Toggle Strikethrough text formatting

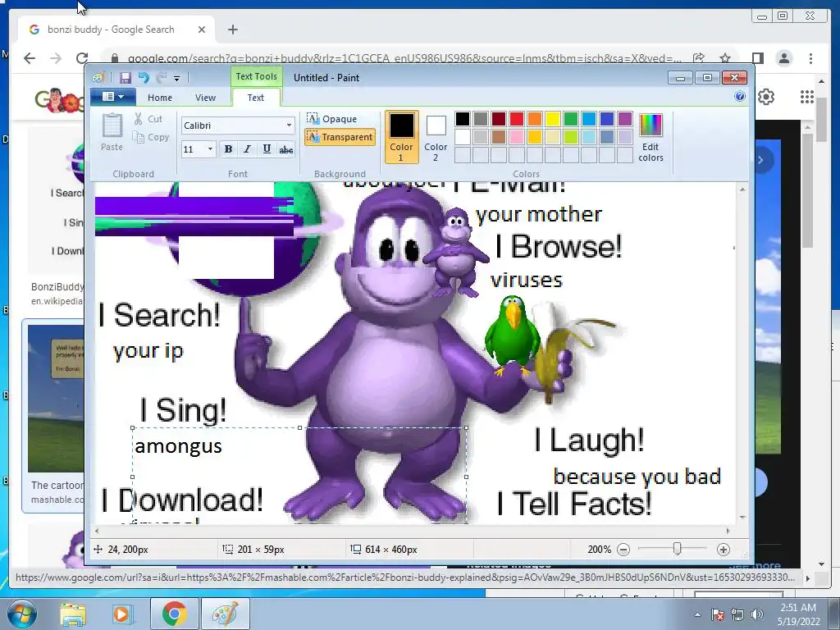coord(286,149)
